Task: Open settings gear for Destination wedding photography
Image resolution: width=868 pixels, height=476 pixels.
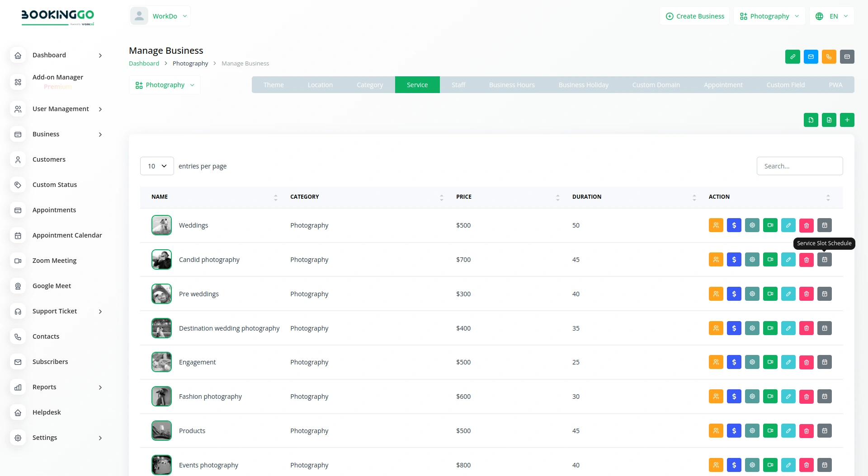Action: [752, 328]
